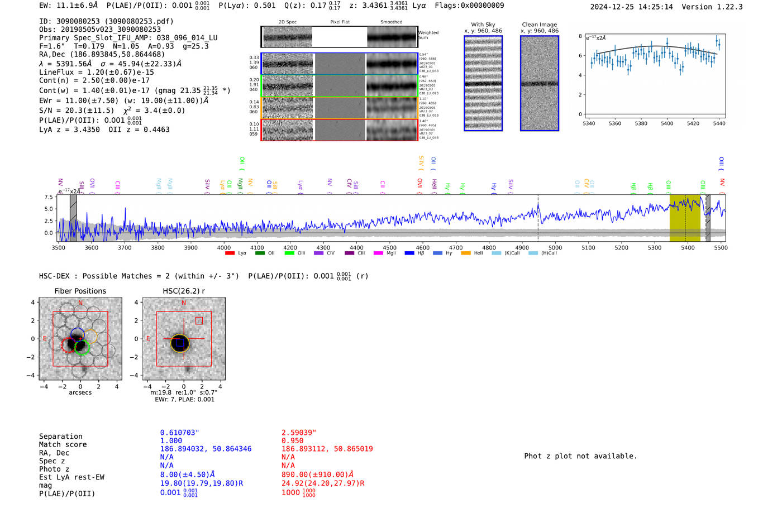Select the orange-framed fiber 2D spectrum row
Viewport: 782px width, 532px height.
pyautogui.click(x=340, y=108)
